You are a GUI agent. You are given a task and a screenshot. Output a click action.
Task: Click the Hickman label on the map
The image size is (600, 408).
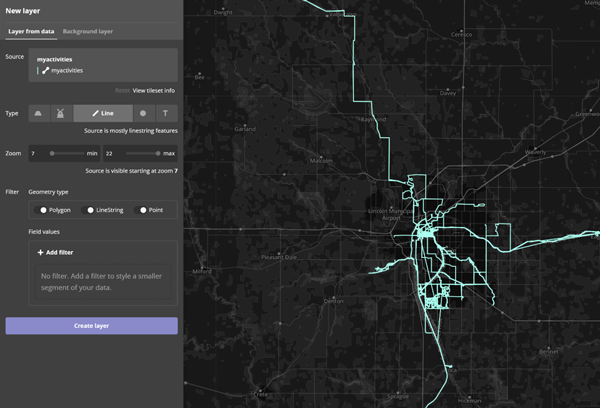click(470, 401)
